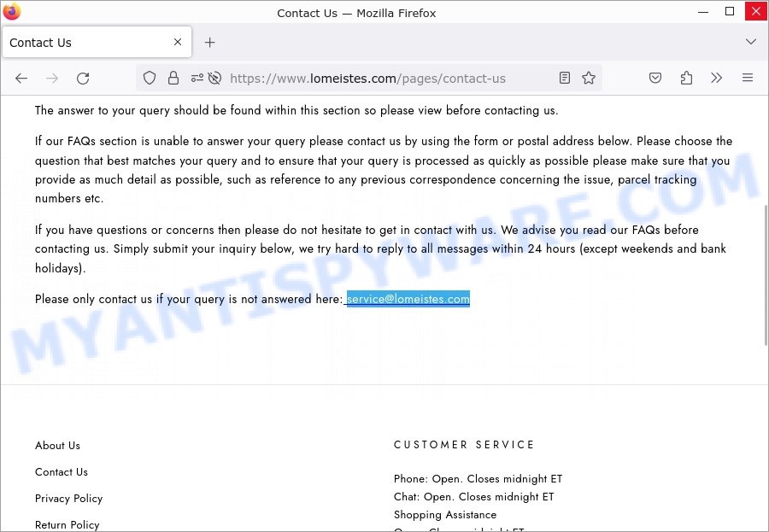Viewport: 769px width, 532px height.
Task: Click the 'Shopping Assistance' text
Action: (x=445, y=515)
